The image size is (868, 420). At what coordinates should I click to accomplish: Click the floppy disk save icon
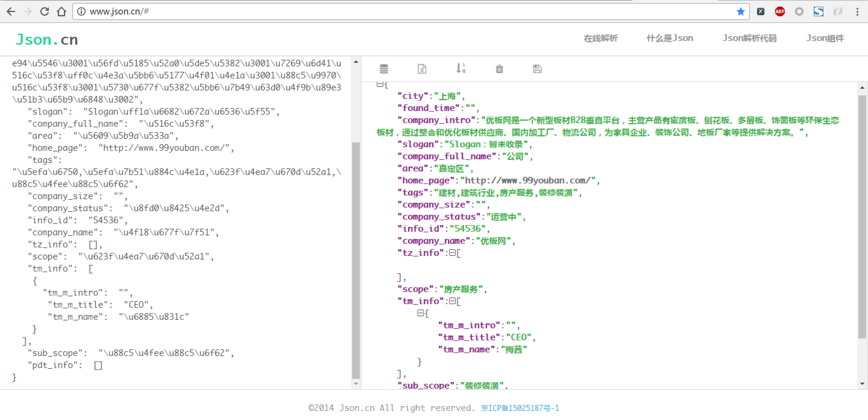(x=537, y=69)
